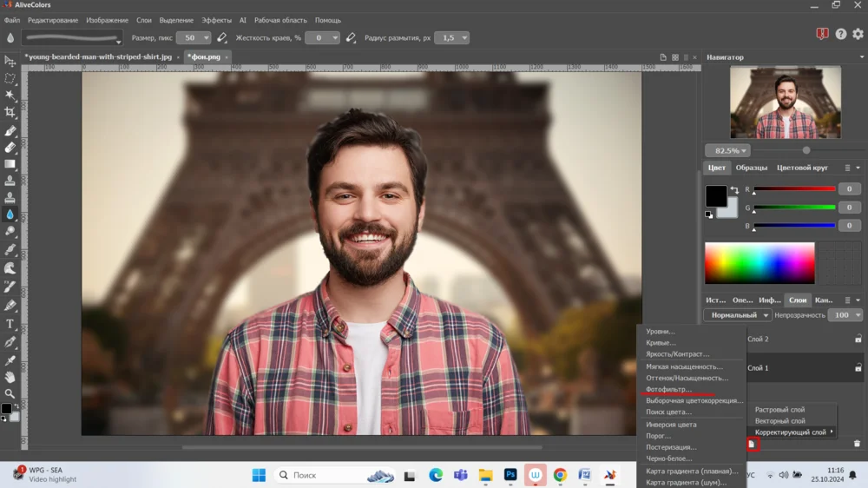Viewport: 868px width, 488px height.
Task: Choose Фотофильтр... from adjustment menu
Action: tap(668, 389)
